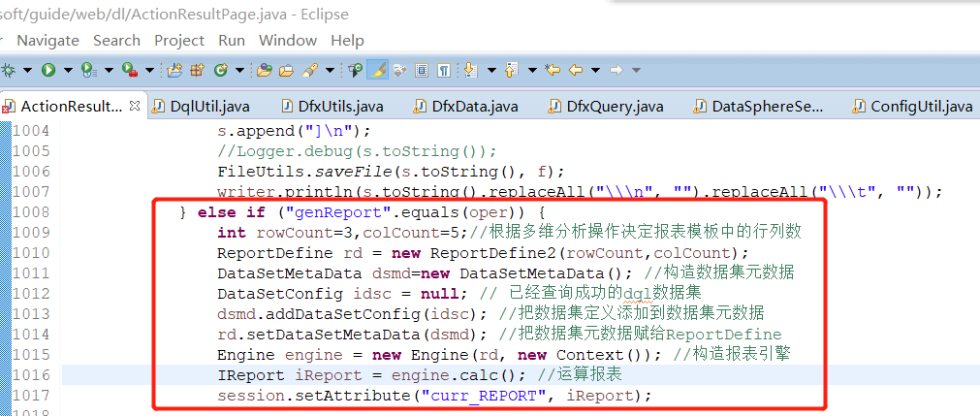Toggle Show Whitespace Characters pilcrow icon
Screen dimensions: 980x416
[444, 70]
